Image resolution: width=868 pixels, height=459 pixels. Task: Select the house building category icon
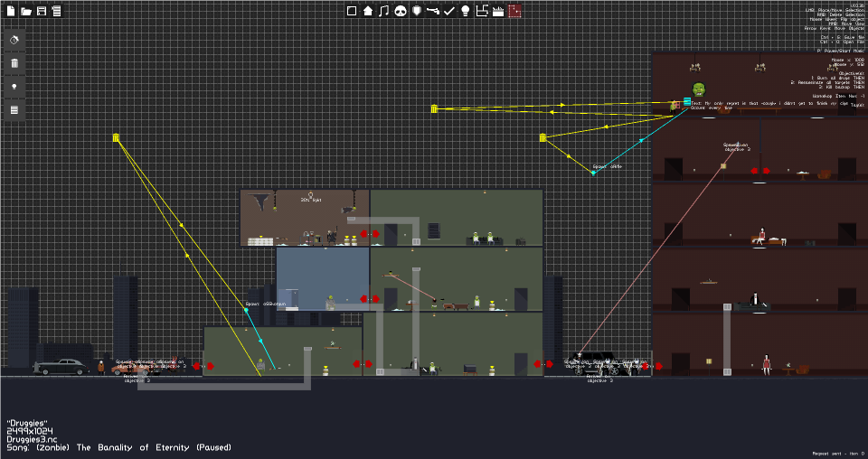pos(368,11)
